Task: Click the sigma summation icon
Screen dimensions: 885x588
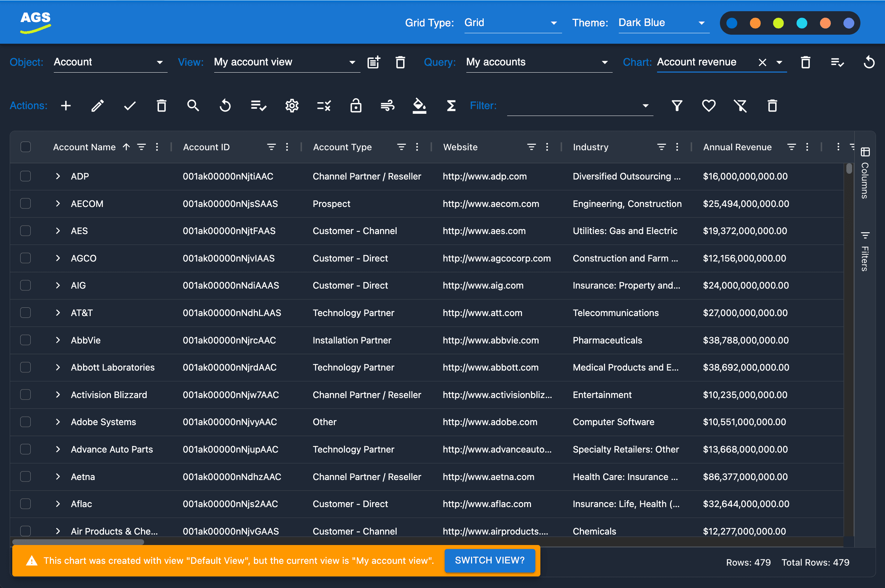Action: pyautogui.click(x=451, y=106)
